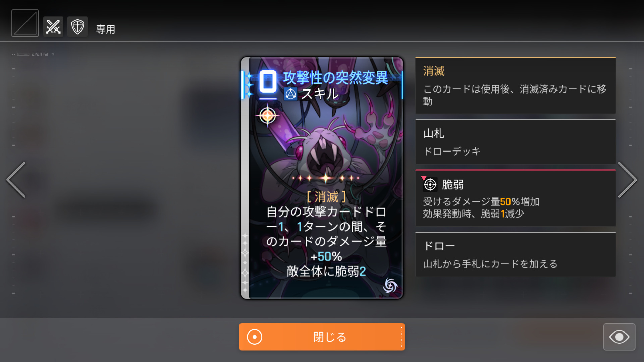Click the crossed swords attack filter icon
This screenshot has height=362, width=644.
point(53,27)
